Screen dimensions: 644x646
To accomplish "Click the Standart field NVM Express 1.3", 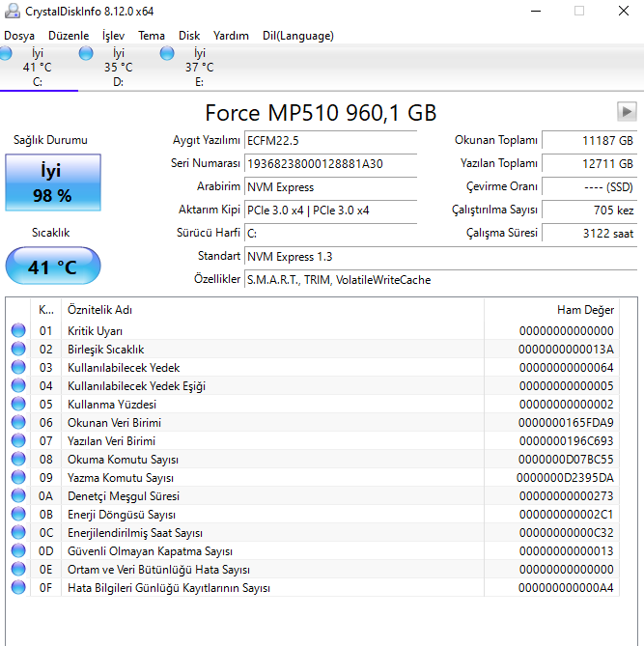I will (441, 256).
